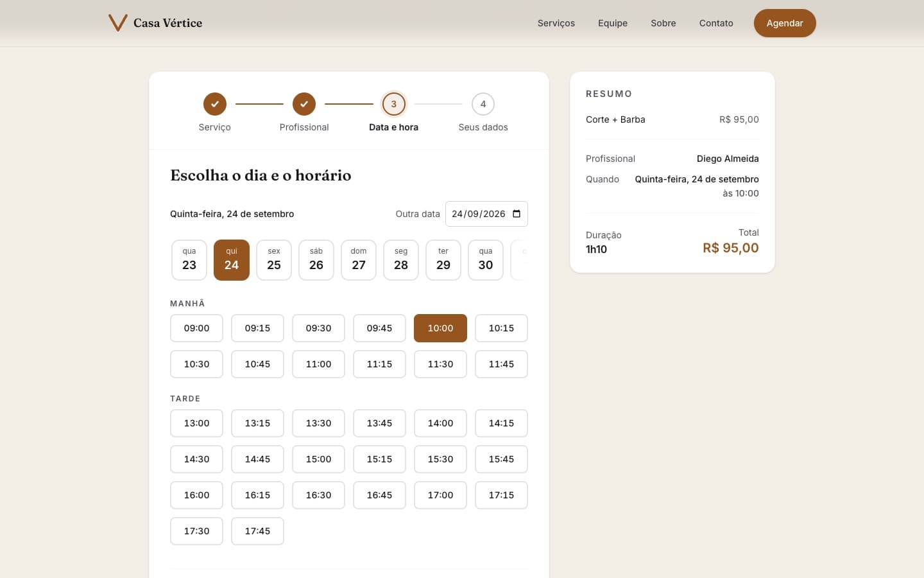Tap the 17:15 slot
The width and height of the screenshot is (924, 578).
501,495
